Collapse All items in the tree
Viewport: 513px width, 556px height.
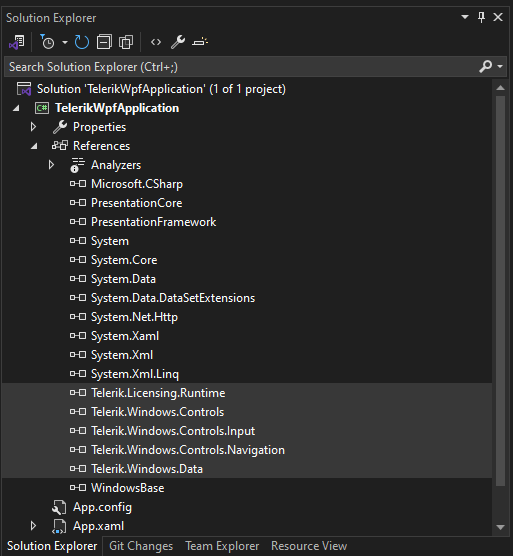coord(104,42)
